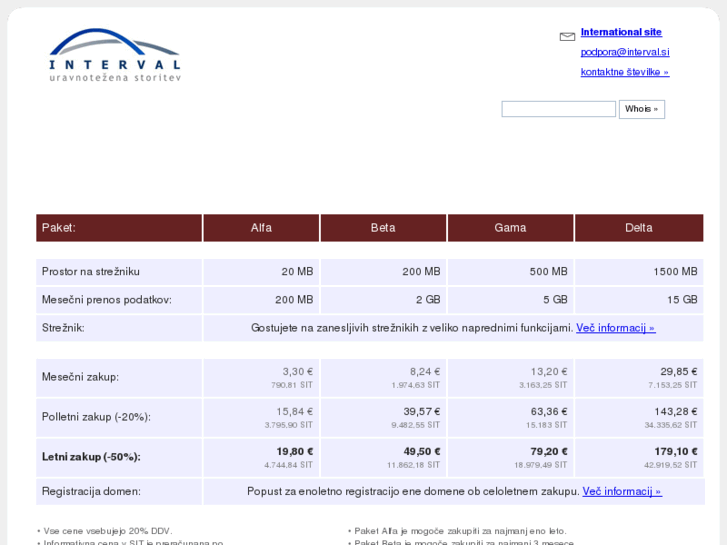Open kontaktne številke link
The width and height of the screenshot is (727, 545).
625,72
